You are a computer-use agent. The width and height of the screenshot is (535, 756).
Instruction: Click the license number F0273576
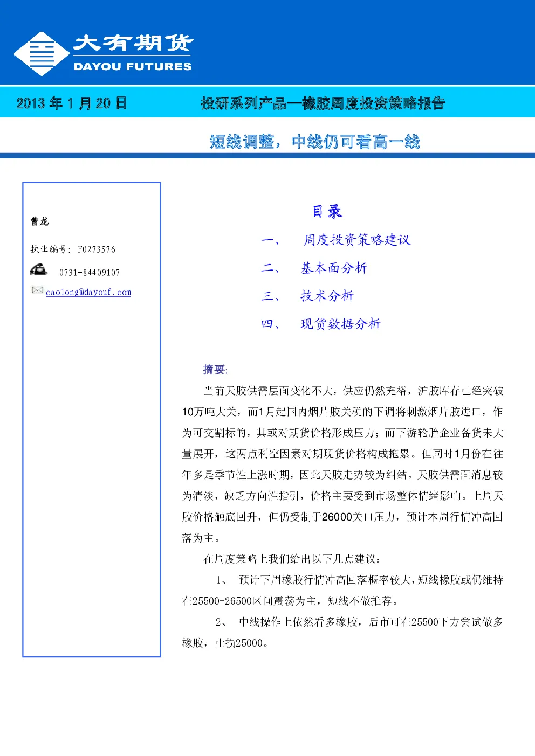97,249
